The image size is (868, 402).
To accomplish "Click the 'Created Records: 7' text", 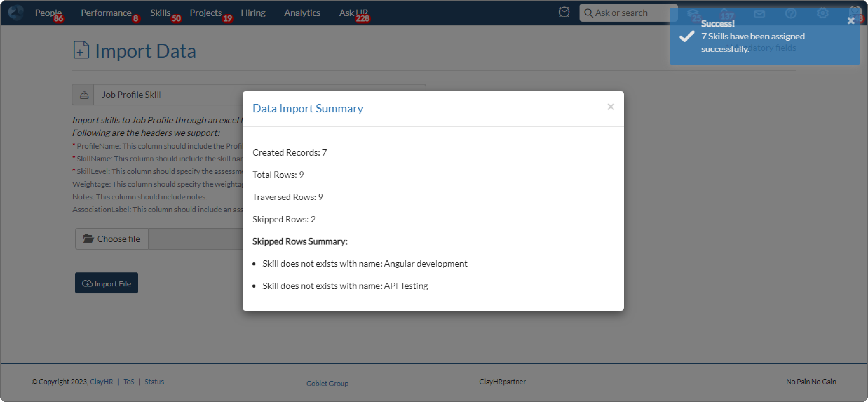I will 290,152.
